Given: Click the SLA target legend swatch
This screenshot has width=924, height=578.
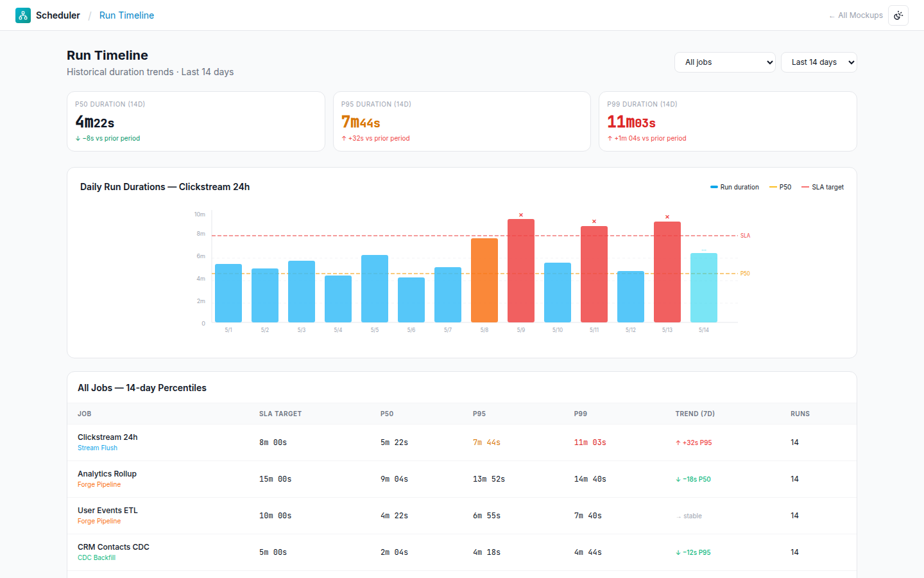Looking at the screenshot, I should [x=805, y=188].
